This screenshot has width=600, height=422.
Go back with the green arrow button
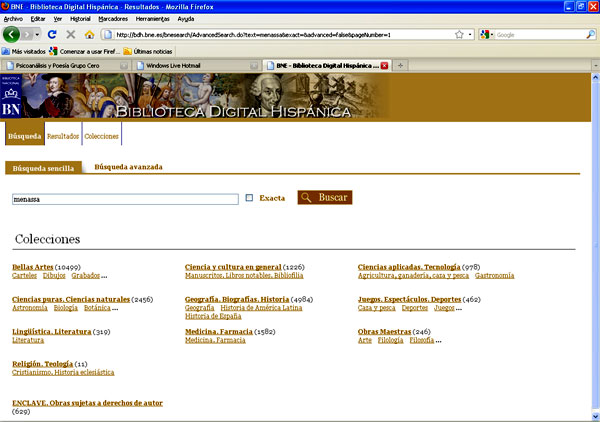coord(11,35)
